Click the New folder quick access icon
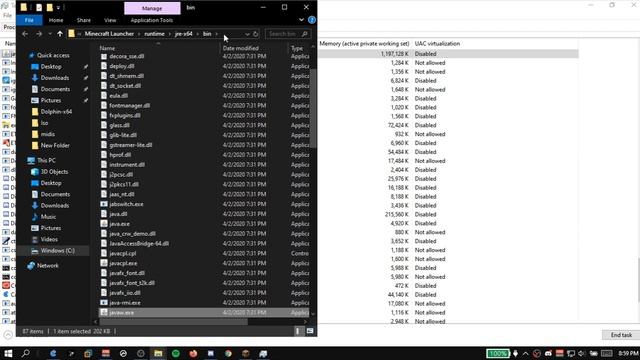Screen dimensions: 640x360 pyautogui.click(x=49, y=7)
